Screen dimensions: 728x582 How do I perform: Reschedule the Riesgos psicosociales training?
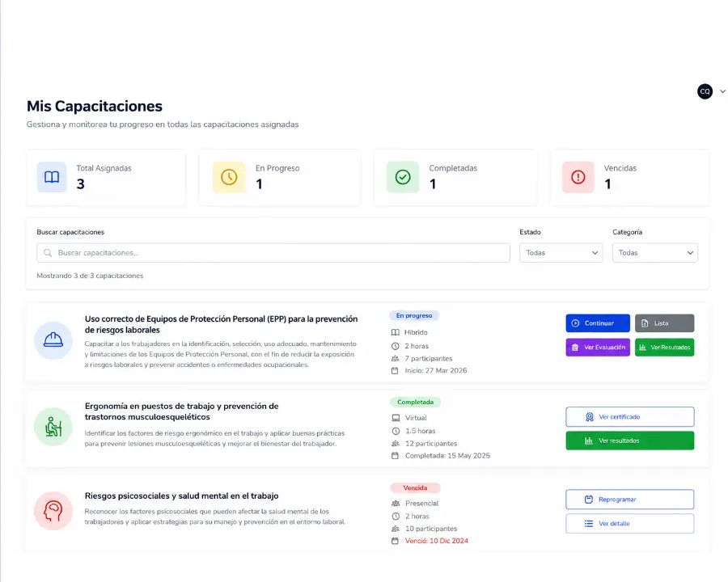pyautogui.click(x=629, y=500)
